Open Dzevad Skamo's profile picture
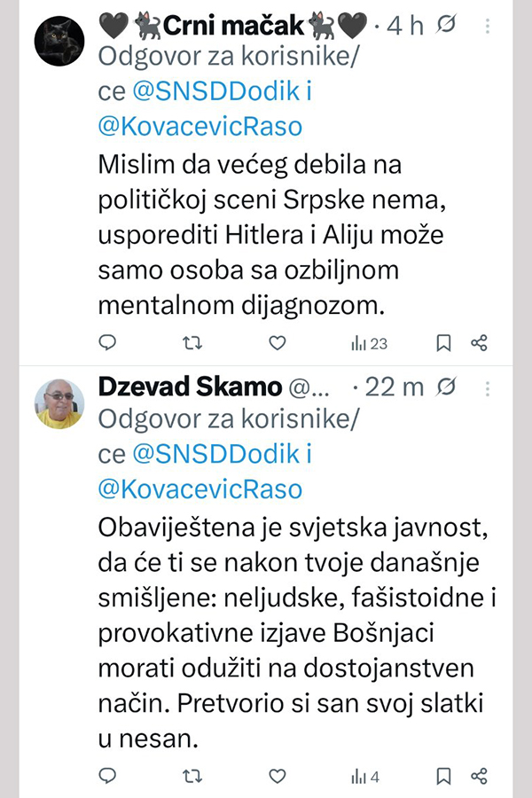532x798 pixels. click(59, 403)
